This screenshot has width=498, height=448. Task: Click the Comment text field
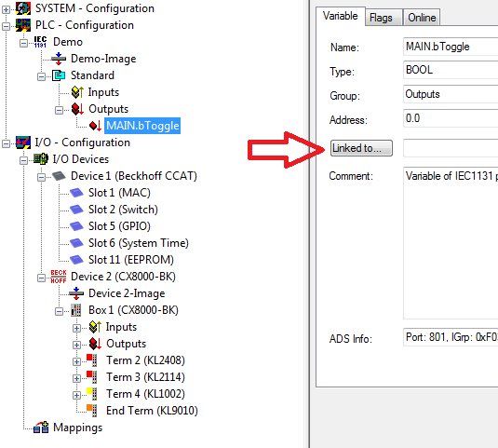click(451, 243)
